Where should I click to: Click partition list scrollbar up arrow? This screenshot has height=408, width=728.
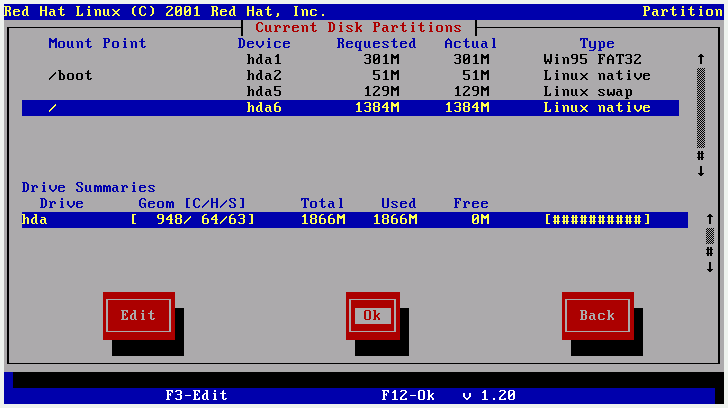pyautogui.click(x=701, y=59)
